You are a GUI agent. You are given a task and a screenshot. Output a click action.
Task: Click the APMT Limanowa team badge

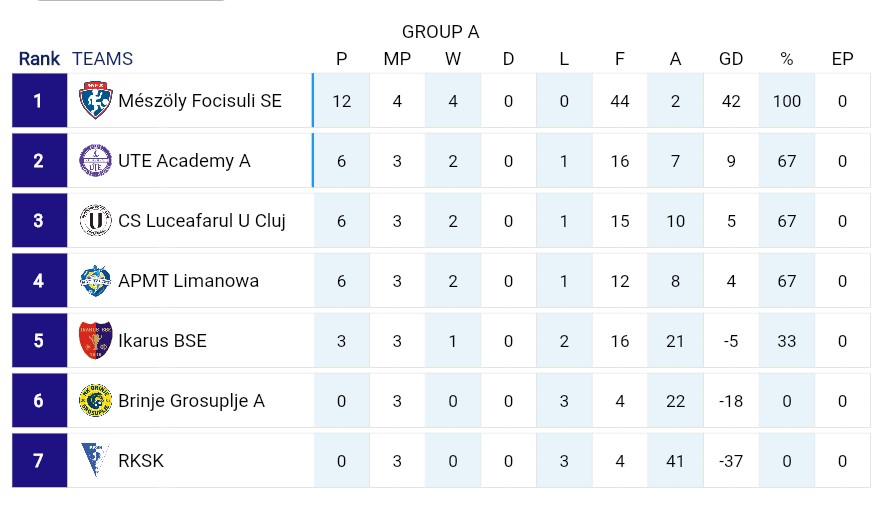coord(96,280)
